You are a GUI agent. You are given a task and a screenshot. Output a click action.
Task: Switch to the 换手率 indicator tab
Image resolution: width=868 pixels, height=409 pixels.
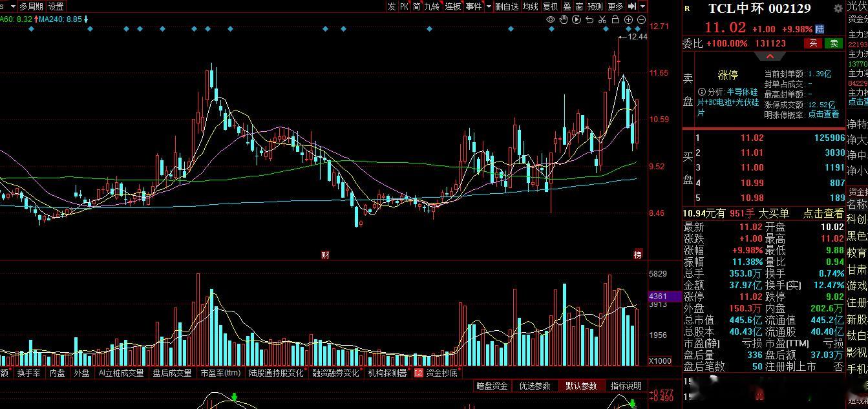pos(29,373)
